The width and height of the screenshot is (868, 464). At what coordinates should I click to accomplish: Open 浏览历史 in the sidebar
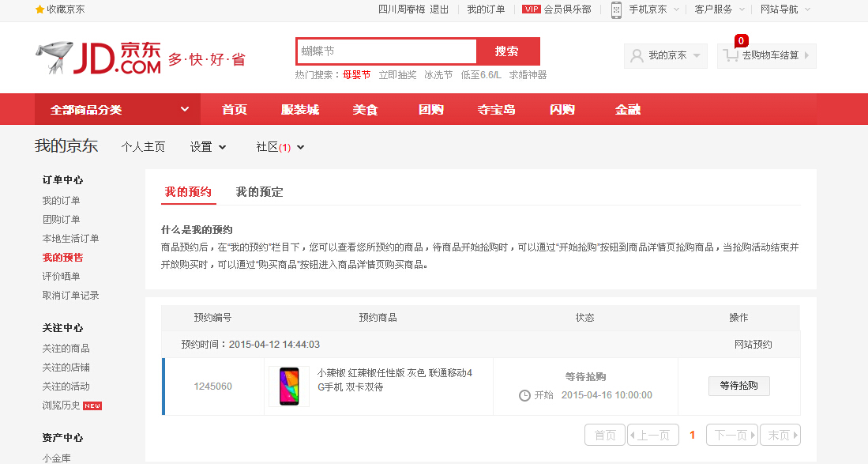point(62,406)
